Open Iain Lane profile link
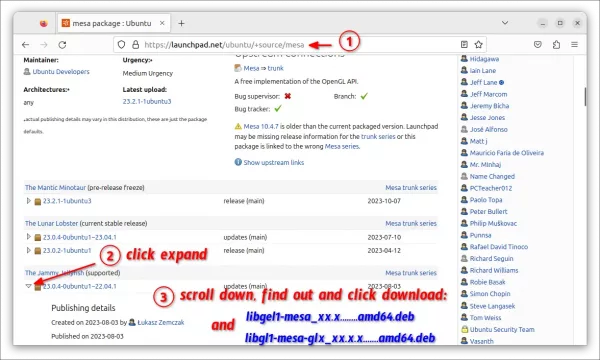600x360 pixels. (483, 70)
